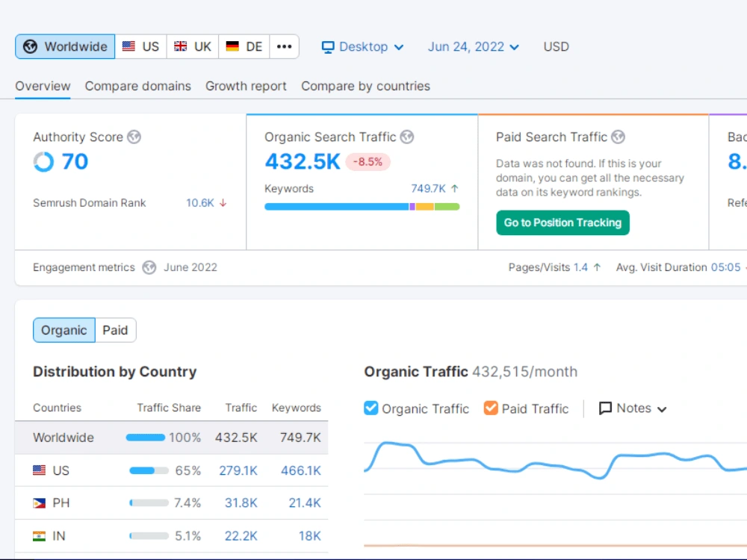Image resolution: width=747 pixels, height=560 pixels.
Task: Click the Philippines flag icon
Action: point(39,503)
